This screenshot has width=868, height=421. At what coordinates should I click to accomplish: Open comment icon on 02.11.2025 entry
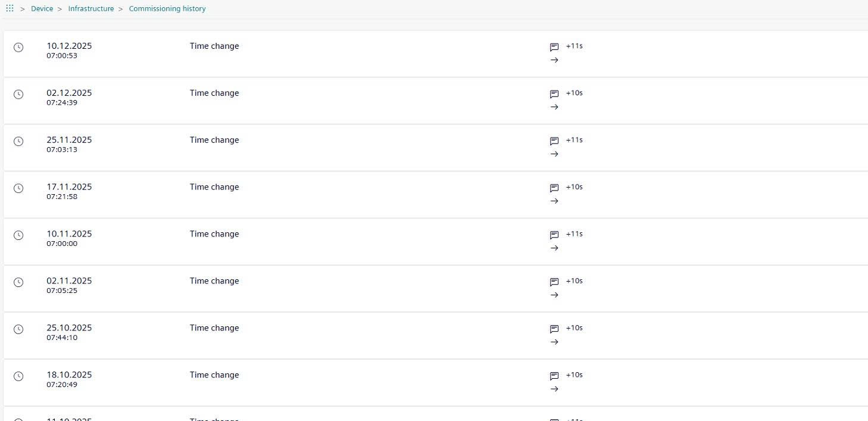pyautogui.click(x=554, y=282)
